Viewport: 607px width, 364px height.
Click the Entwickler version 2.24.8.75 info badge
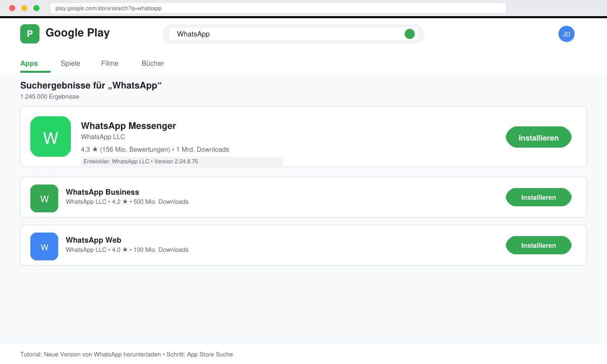(x=182, y=161)
